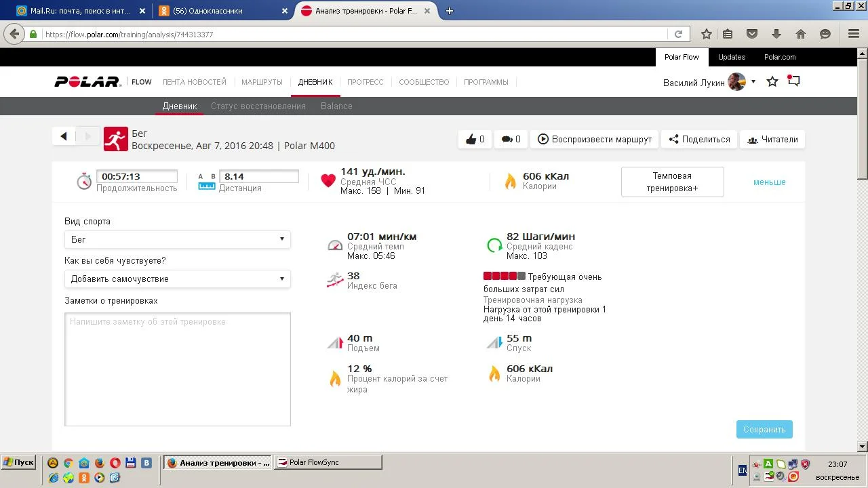Bookmark this page with Firefox star
The height and width of the screenshot is (488, 868).
(707, 34)
